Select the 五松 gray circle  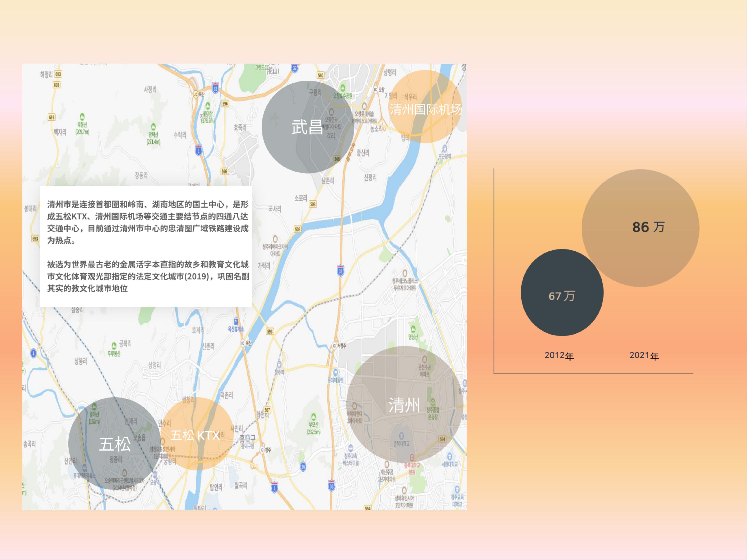click(x=115, y=443)
